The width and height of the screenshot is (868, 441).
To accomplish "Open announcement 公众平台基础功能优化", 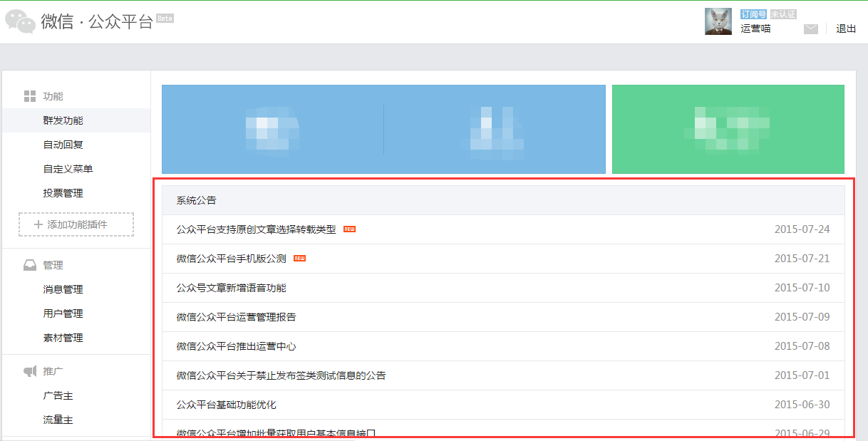I will tap(226, 405).
